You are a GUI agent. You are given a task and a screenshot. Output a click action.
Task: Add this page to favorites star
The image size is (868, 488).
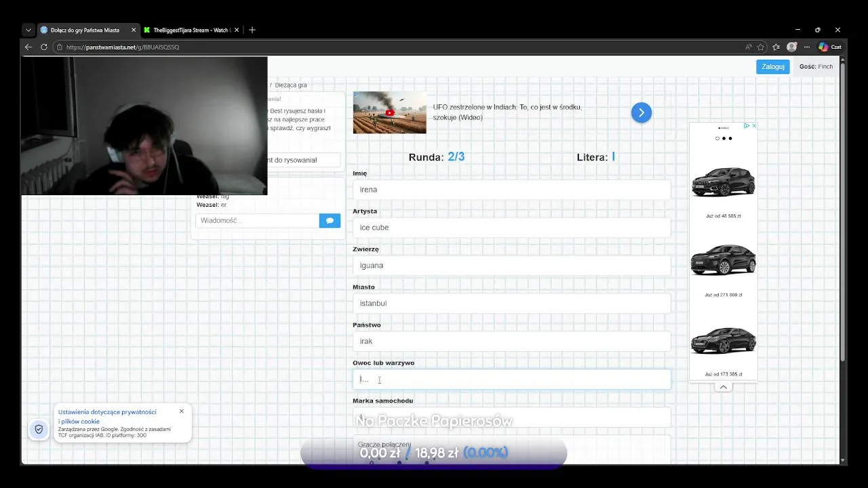point(761,47)
